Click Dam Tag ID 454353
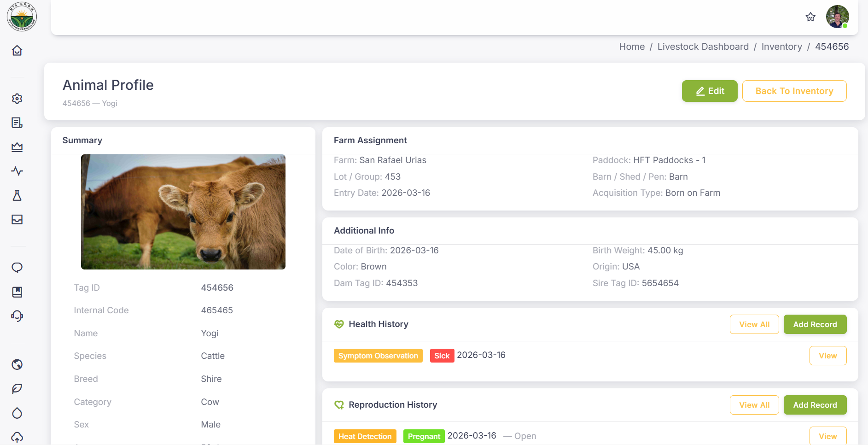The height and width of the screenshot is (445, 868). click(x=376, y=283)
